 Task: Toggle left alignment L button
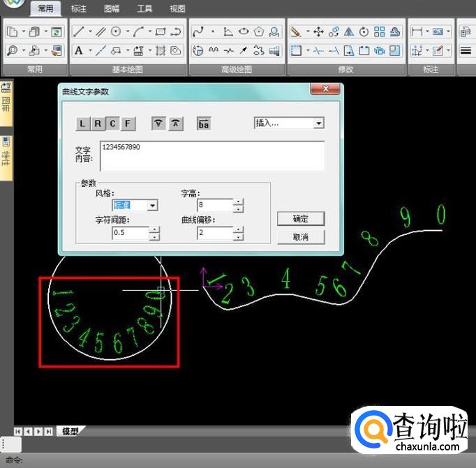click(82, 123)
